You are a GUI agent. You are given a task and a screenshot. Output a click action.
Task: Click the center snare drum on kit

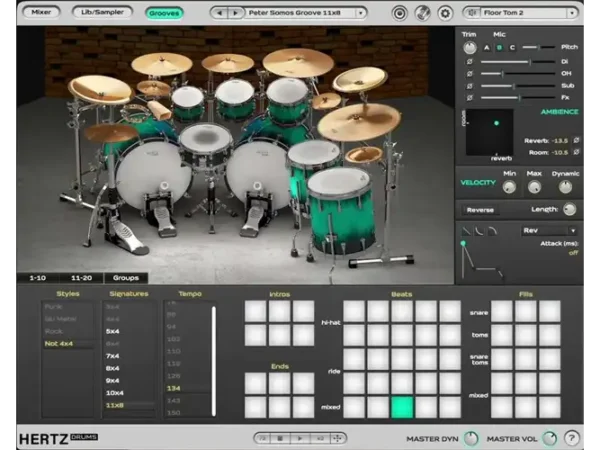pyautogui.click(x=206, y=145)
